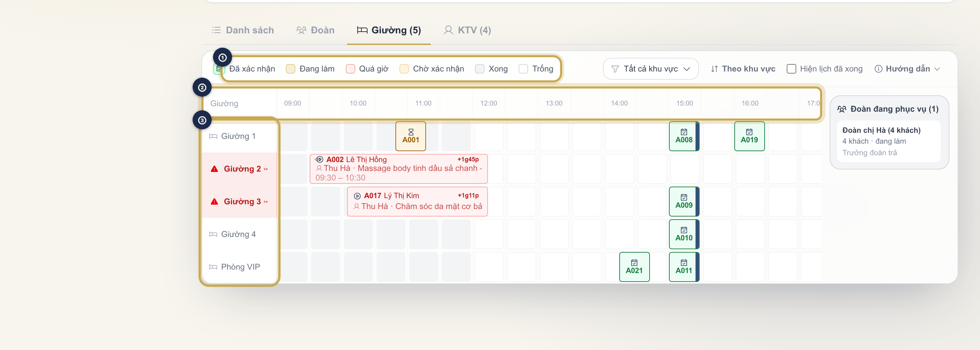980x350 pixels.
Task: Open appointment A010 on Giường 4
Action: pyautogui.click(x=684, y=234)
